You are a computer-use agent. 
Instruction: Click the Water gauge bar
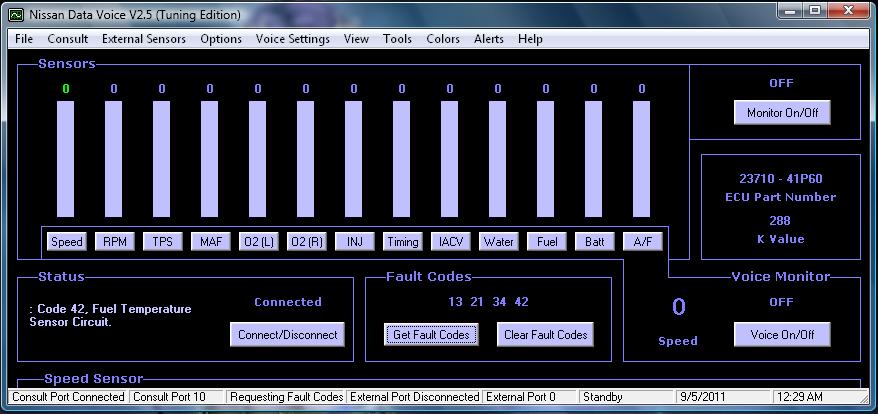point(498,159)
